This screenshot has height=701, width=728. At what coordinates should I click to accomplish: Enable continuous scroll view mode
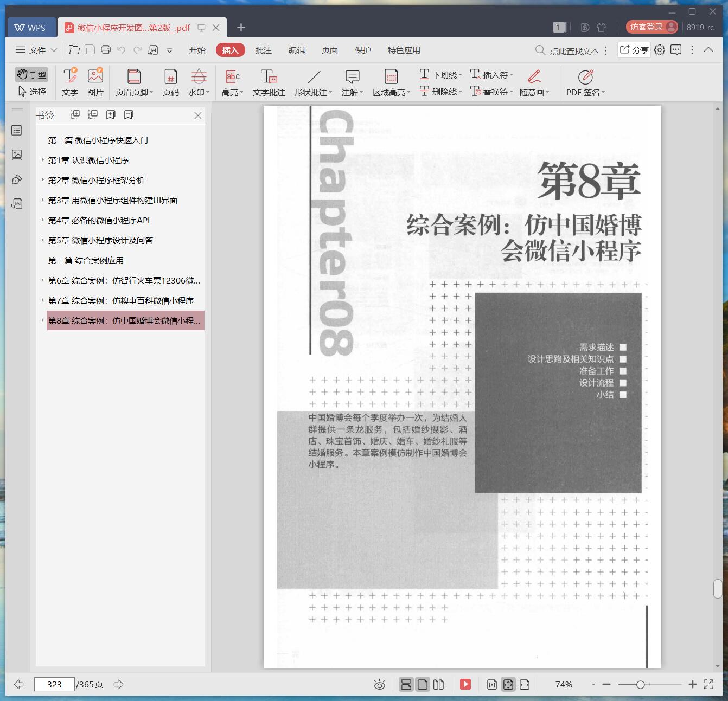coord(406,684)
